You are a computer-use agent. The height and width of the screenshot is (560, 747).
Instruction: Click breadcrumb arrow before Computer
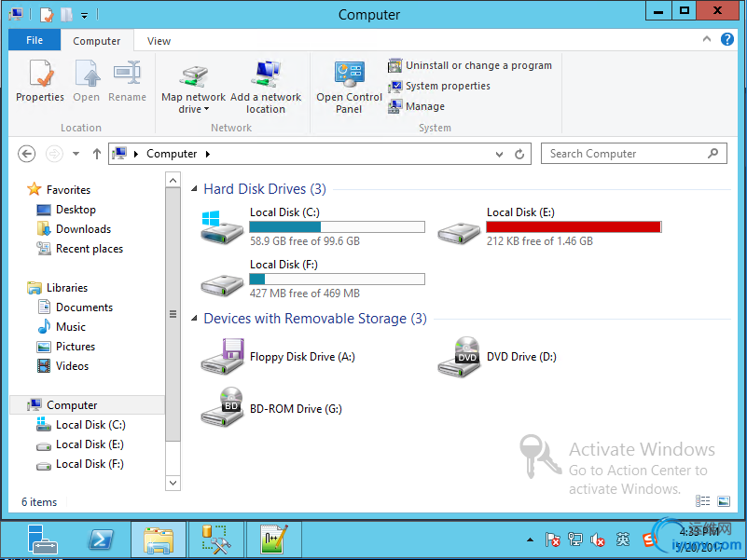click(136, 154)
